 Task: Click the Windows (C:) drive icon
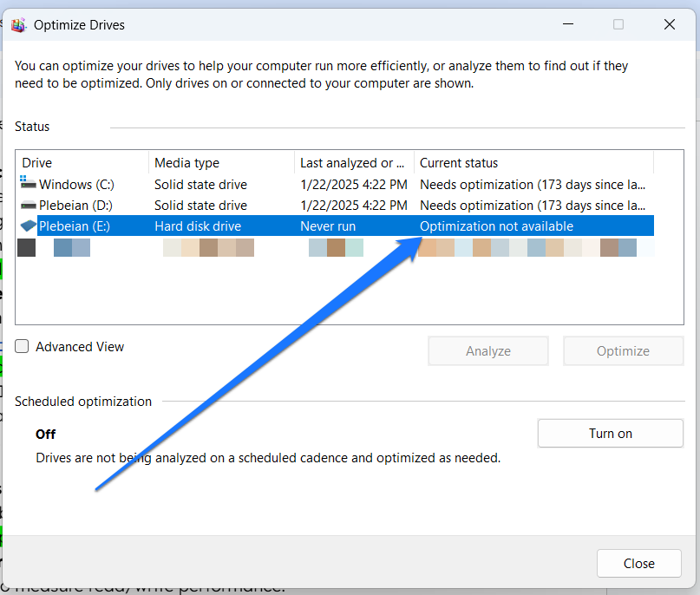29,184
